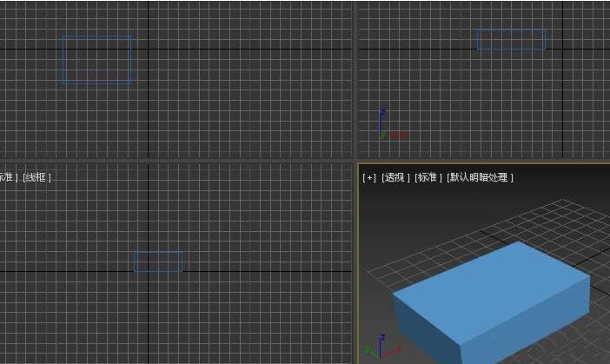This screenshot has height=364, width=610.
Task: Click the origin crosshair in bottom-left viewport
Action: (148, 271)
